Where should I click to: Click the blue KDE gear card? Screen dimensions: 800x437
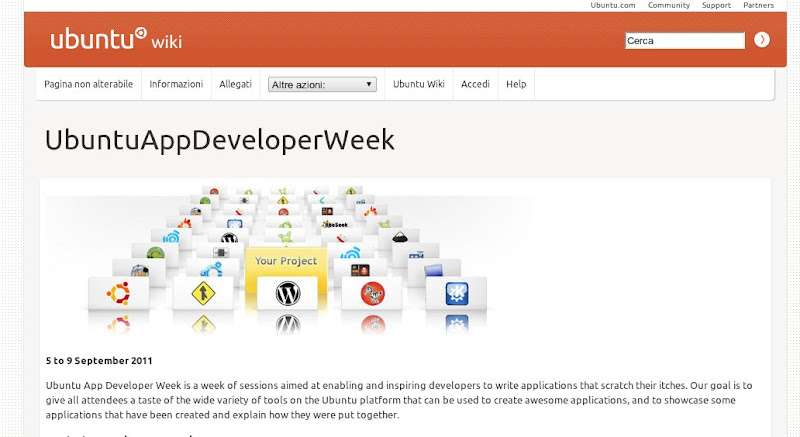[x=457, y=293]
